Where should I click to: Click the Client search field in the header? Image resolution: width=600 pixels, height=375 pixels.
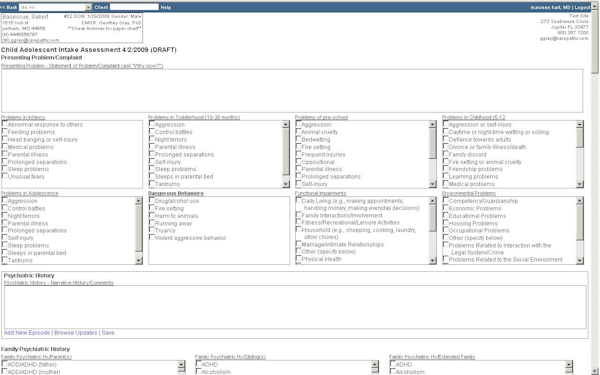134,7
